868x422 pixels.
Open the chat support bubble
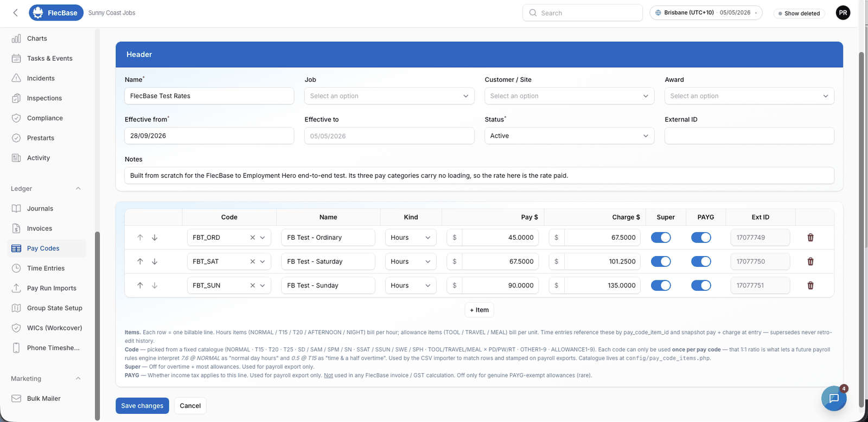coord(834,398)
